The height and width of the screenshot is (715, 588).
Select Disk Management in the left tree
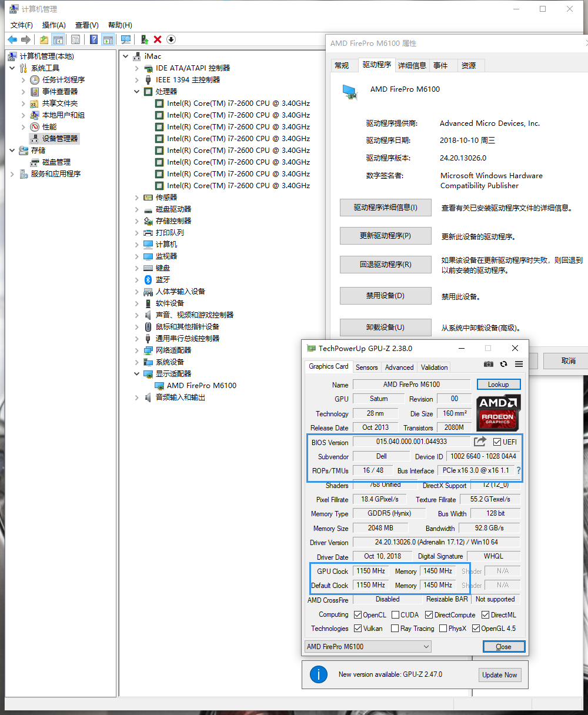click(x=51, y=162)
